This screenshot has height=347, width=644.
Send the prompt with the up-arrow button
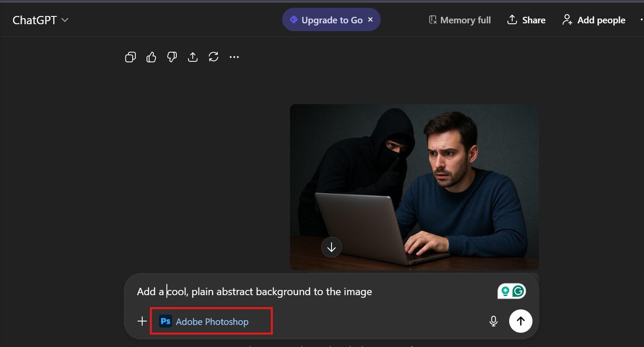[520, 321]
